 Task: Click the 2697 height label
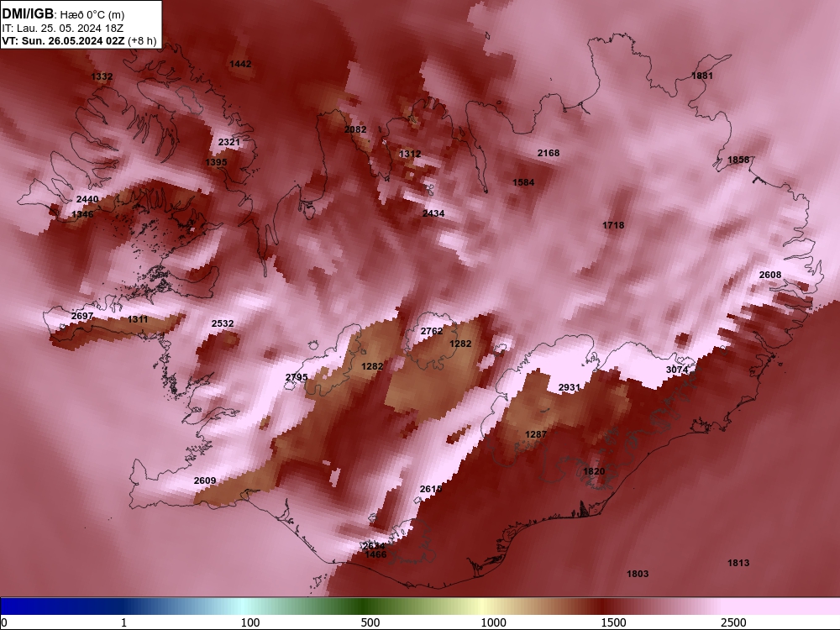(x=82, y=316)
